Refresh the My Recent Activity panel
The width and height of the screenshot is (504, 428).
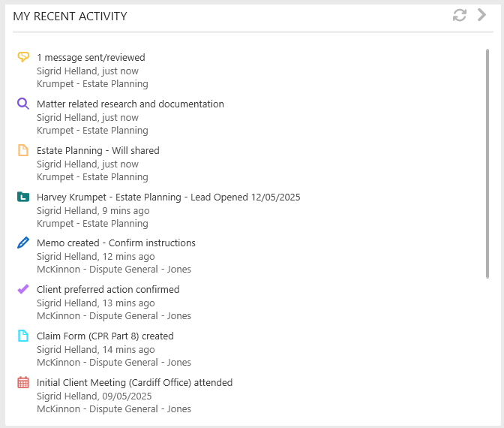[x=459, y=15]
